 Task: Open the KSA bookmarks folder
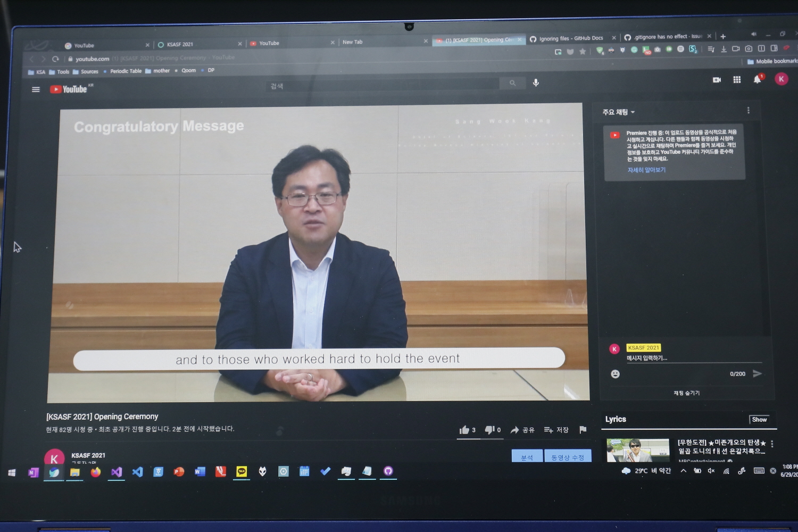pos(36,72)
